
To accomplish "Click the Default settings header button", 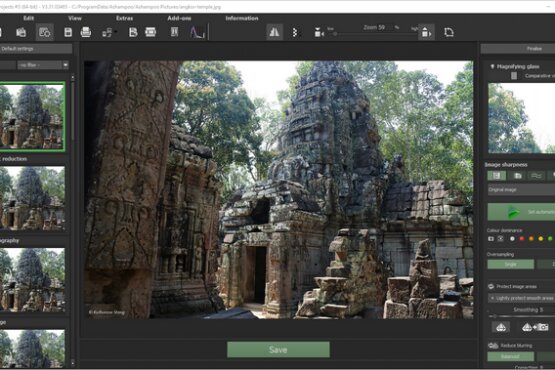I will click(x=36, y=49).
